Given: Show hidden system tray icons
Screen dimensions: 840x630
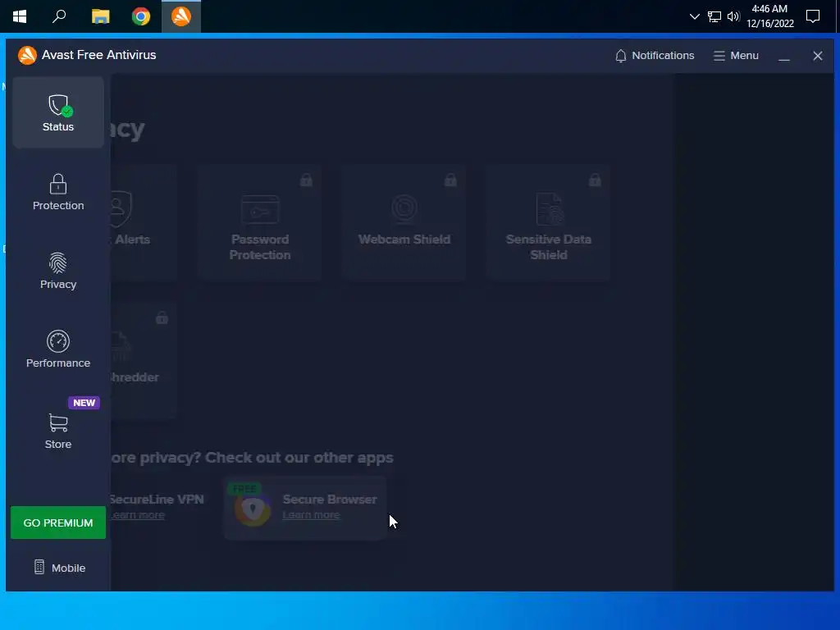Looking at the screenshot, I should click(x=694, y=16).
